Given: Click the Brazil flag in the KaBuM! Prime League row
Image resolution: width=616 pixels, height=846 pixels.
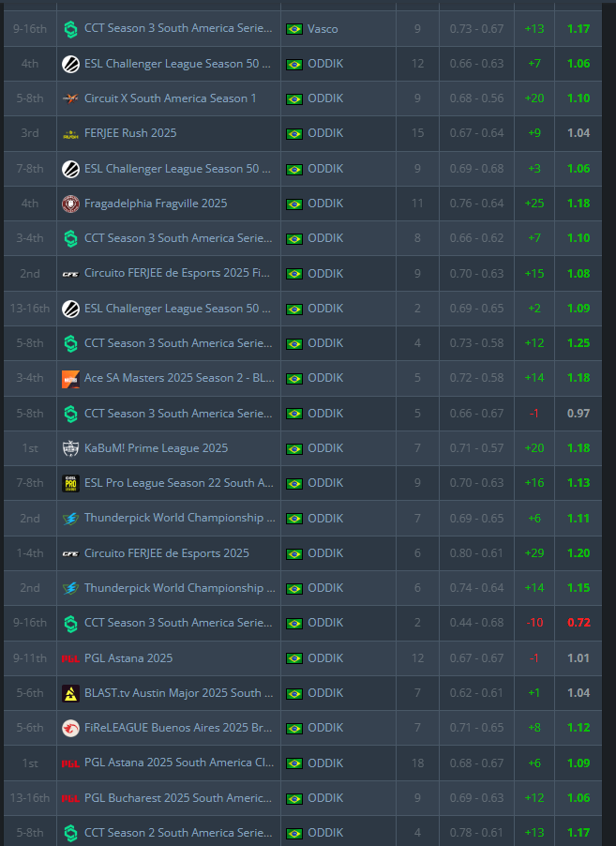Looking at the screenshot, I should tap(294, 448).
